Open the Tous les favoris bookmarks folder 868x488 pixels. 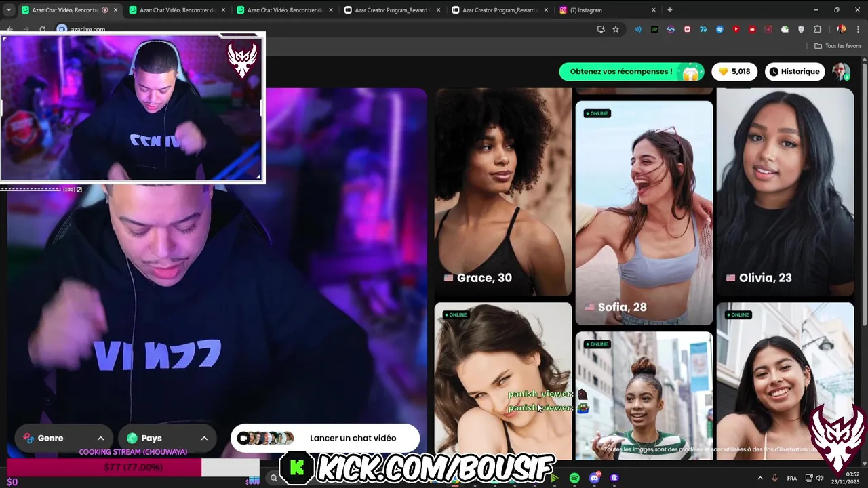[838, 46]
